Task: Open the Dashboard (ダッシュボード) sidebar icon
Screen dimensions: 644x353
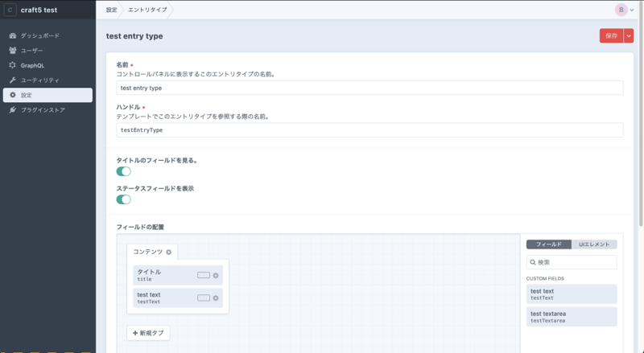Action: pyautogui.click(x=13, y=36)
